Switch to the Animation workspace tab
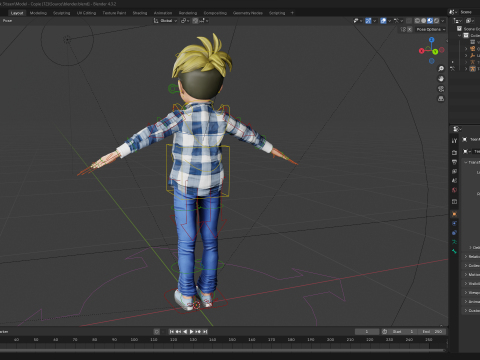Screen dimensions: 480x360 [x=163, y=13]
